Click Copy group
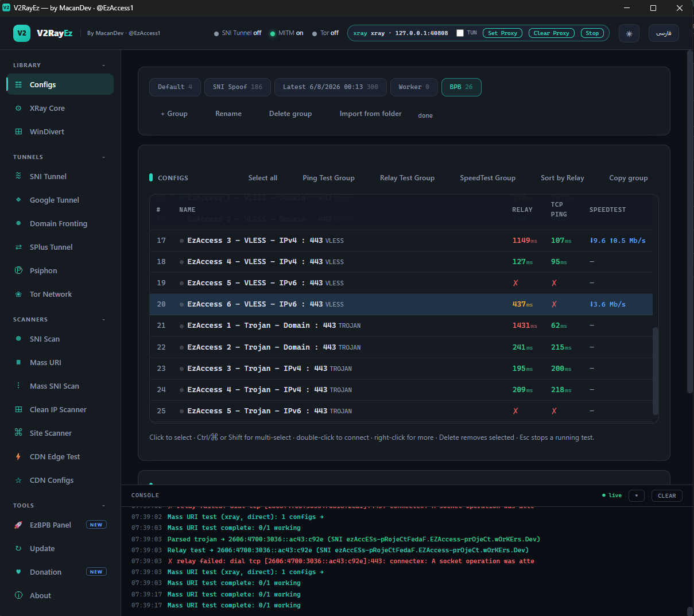 [628, 178]
